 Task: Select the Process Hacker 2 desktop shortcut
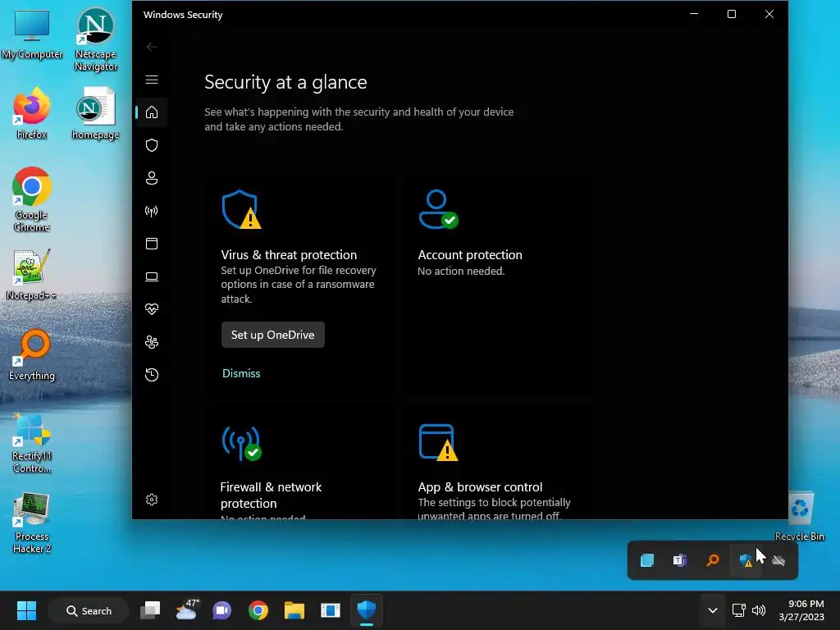tap(32, 523)
